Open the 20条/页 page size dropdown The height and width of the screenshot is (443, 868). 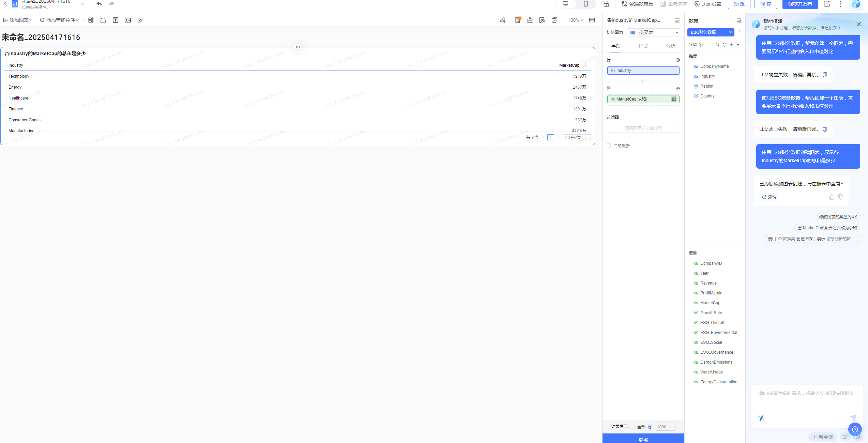(576, 138)
